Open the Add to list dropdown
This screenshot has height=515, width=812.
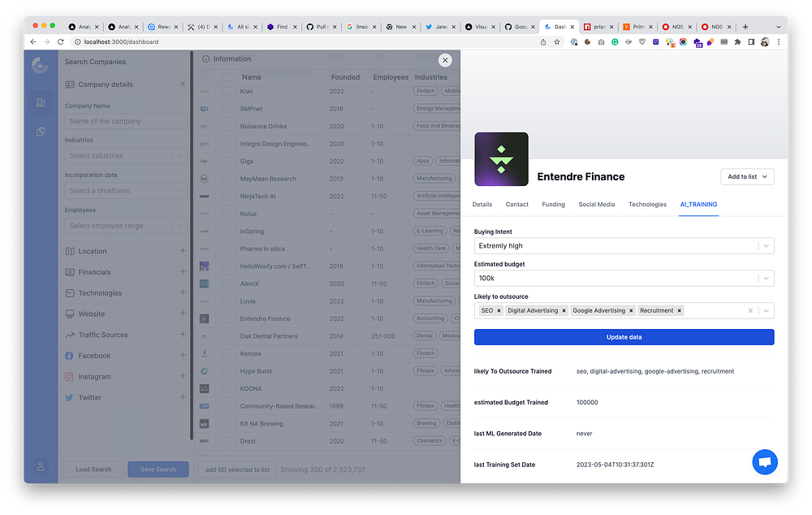(x=747, y=176)
